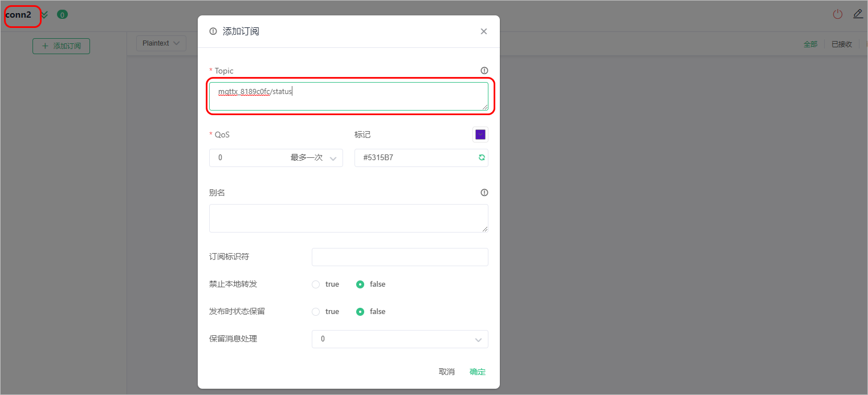The height and width of the screenshot is (395, 868).
Task: Open the QoS dropdown
Action: tap(276, 158)
